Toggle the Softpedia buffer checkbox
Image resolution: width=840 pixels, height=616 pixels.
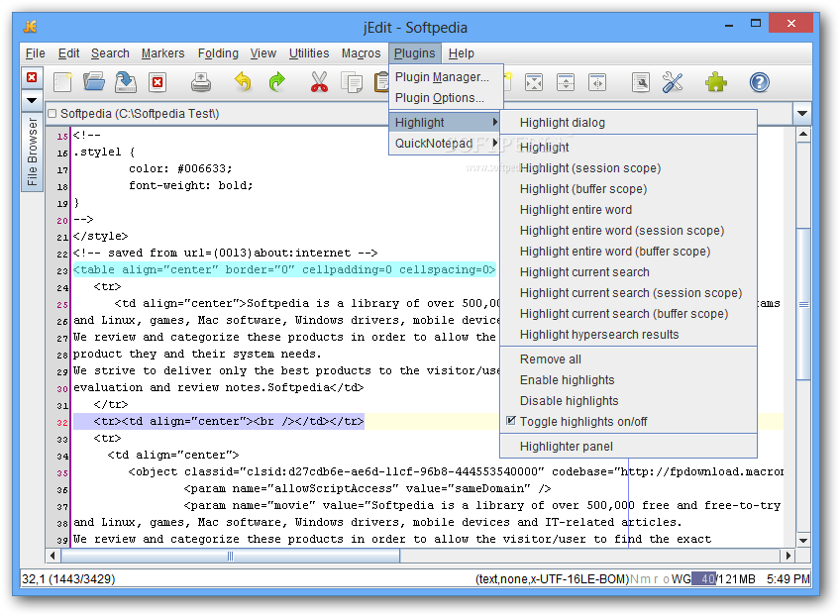pos(52,114)
